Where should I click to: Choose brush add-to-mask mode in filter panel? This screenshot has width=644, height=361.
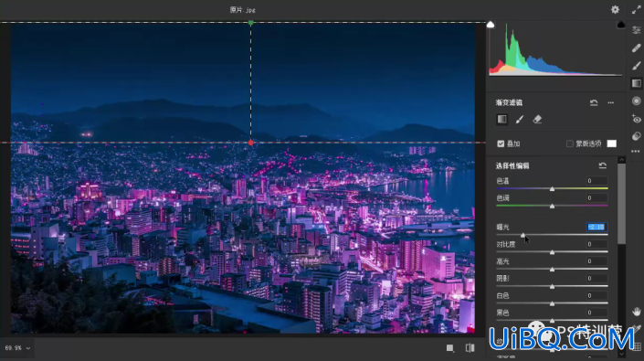(520, 120)
